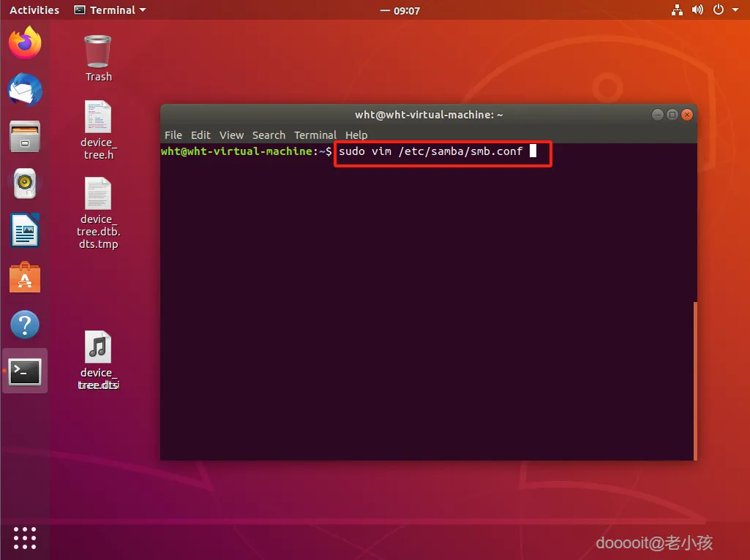
Task: Click the power icon in top bar
Action: (718, 10)
